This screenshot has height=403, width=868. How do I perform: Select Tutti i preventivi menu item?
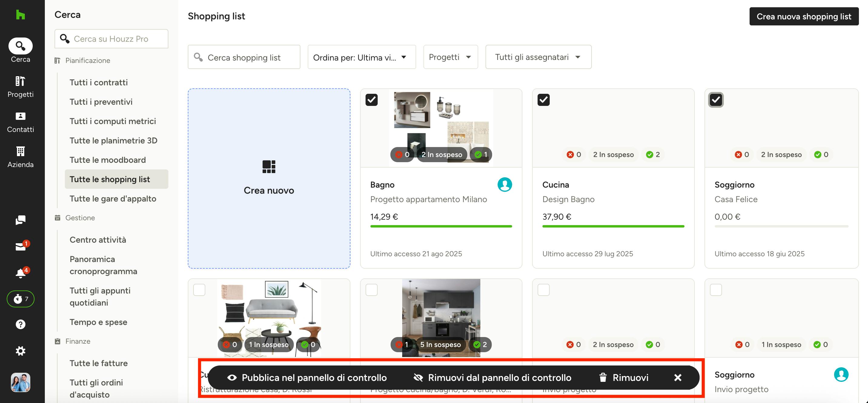pos(101,102)
